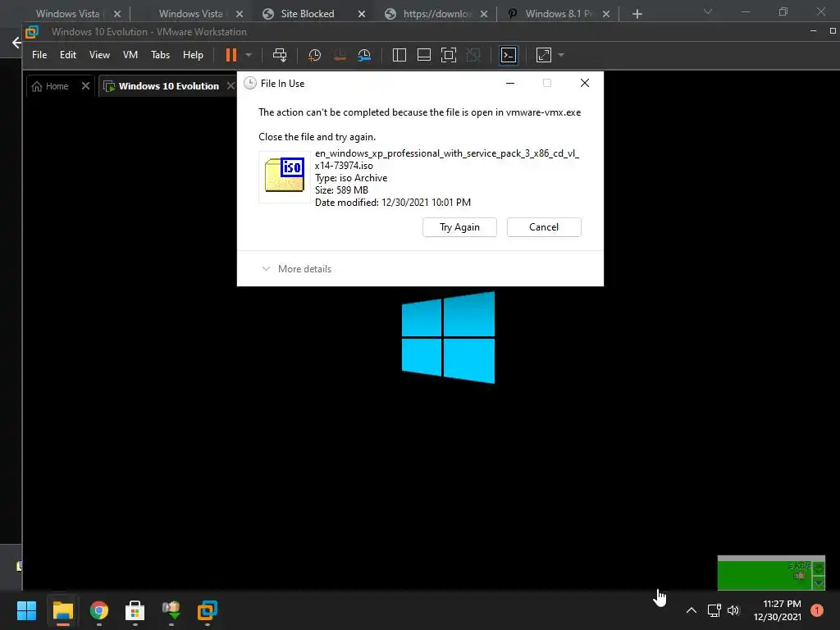
Task: Close the File In Use dialog
Action: coord(584,83)
